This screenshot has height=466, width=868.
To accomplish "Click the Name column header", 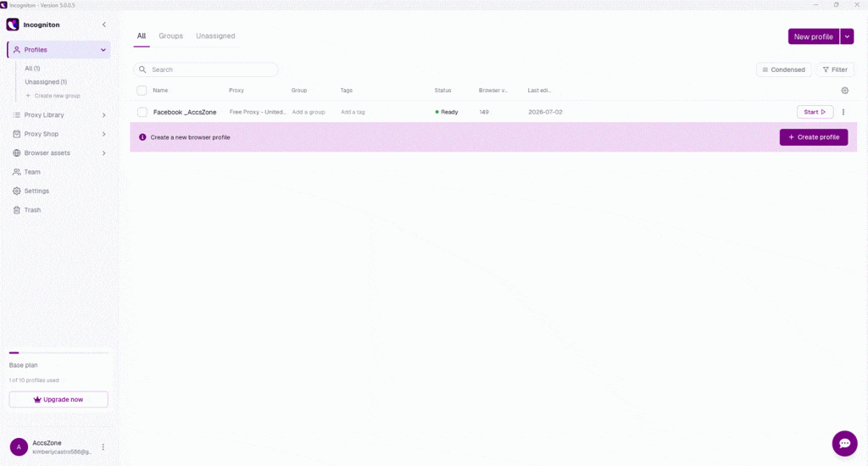I will click(x=160, y=90).
